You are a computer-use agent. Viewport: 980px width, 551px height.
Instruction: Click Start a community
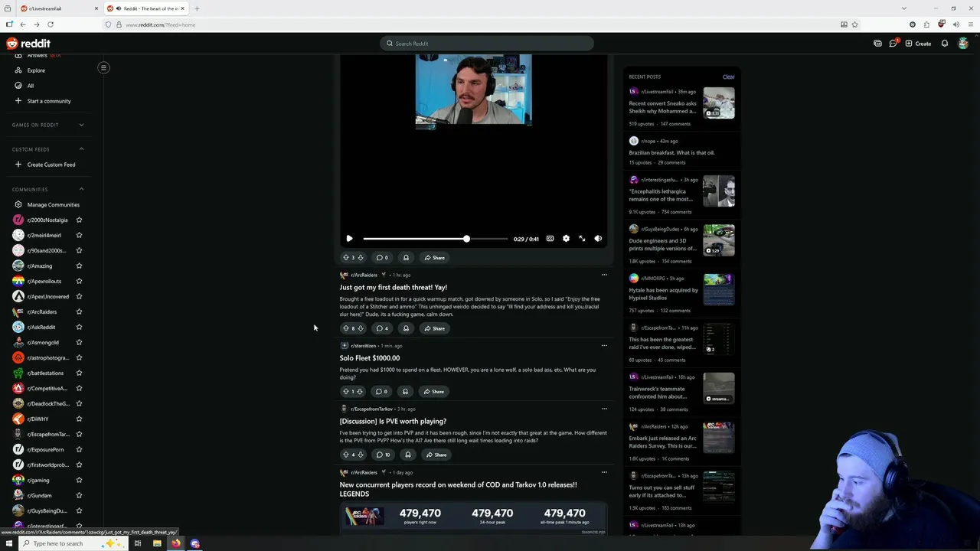coord(48,101)
